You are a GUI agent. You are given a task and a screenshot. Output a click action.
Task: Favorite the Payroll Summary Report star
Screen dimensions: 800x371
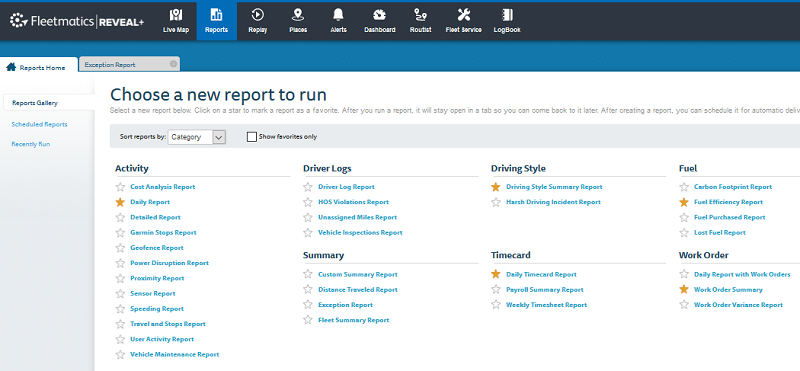(x=495, y=289)
